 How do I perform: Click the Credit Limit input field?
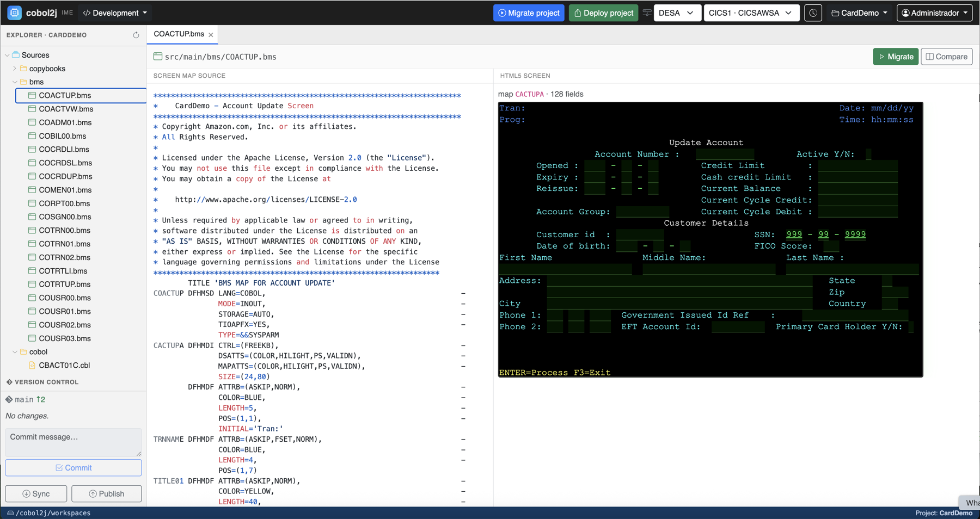[857, 166]
